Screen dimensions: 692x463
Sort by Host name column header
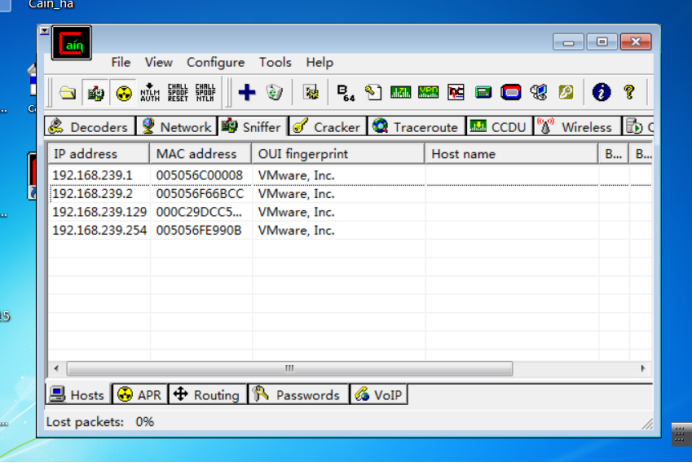511,154
